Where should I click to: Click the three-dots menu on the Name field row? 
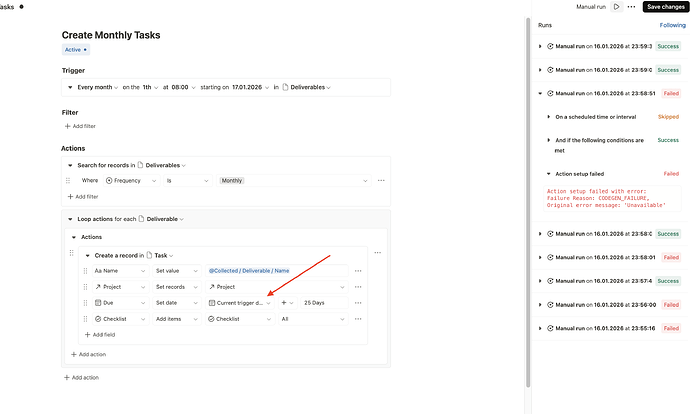coord(358,271)
